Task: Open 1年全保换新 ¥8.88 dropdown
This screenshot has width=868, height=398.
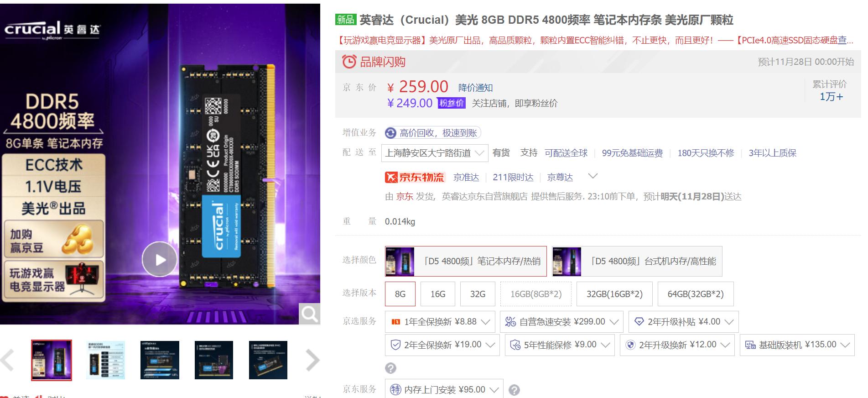Action: (x=440, y=322)
